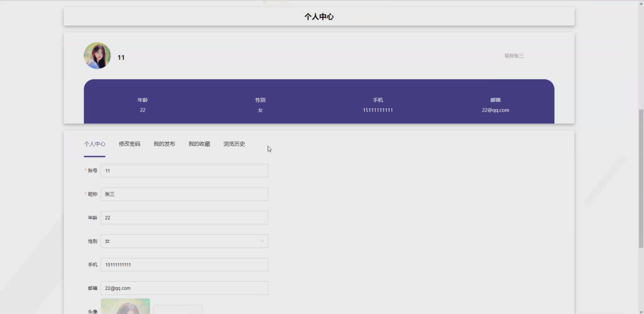The image size is (644, 314).
Task: Click the 年龄 label in purple banner
Action: point(143,100)
